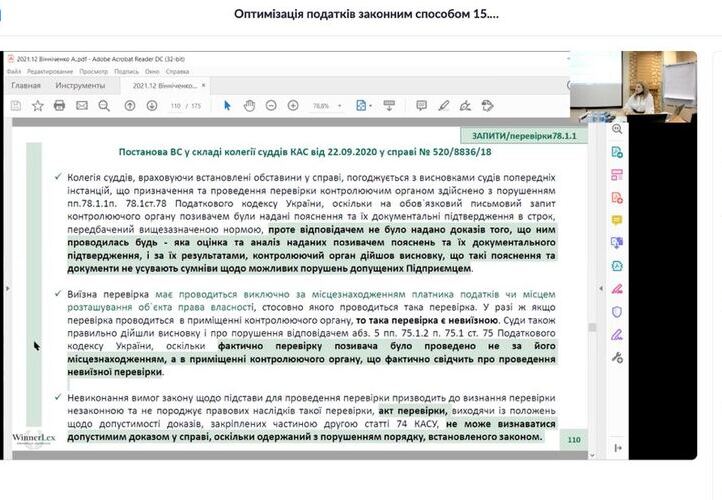This screenshot has height=500, width=722.
Task: Open the Окно menu
Action: click(x=152, y=72)
